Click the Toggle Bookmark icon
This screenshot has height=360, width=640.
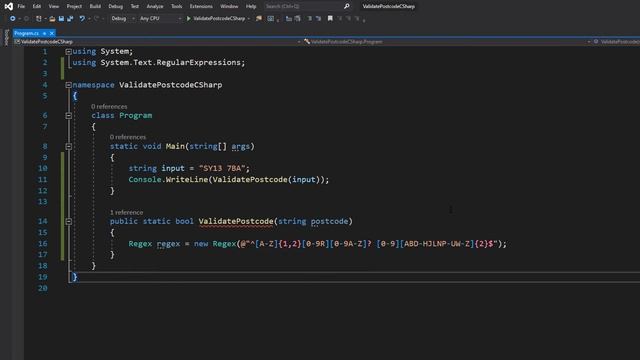[330, 18]
